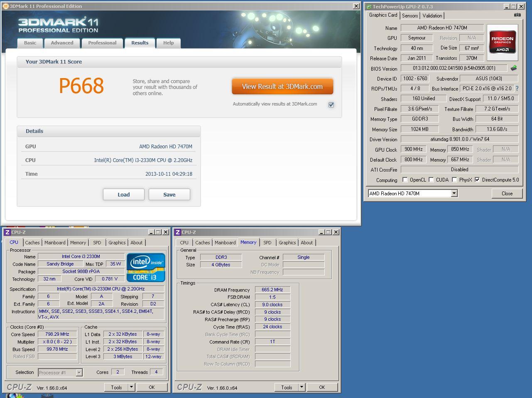
Task: Switch to the Advanced tab in 3DMark
Action: tap(62, 43)
